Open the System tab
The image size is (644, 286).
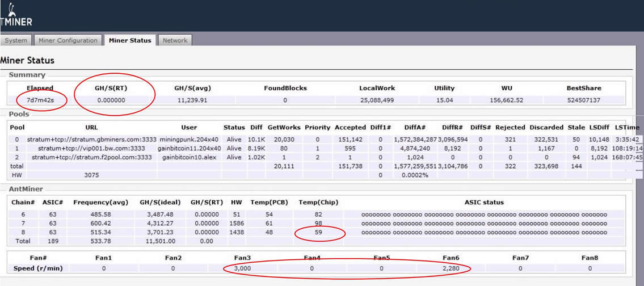(16, 40)
